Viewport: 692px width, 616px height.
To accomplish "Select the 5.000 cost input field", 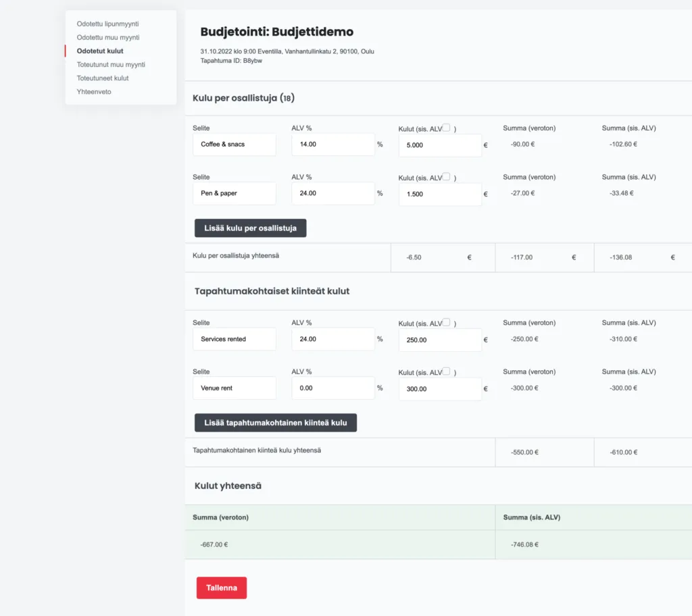I will [x=440, y=145].
